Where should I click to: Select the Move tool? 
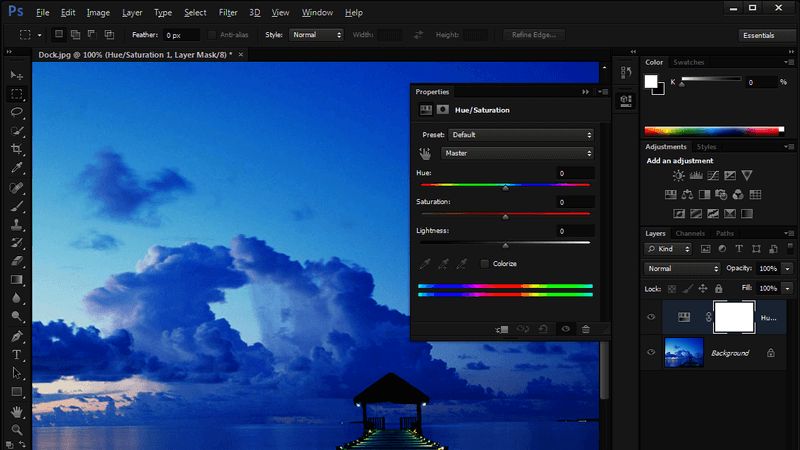point(16,76)
